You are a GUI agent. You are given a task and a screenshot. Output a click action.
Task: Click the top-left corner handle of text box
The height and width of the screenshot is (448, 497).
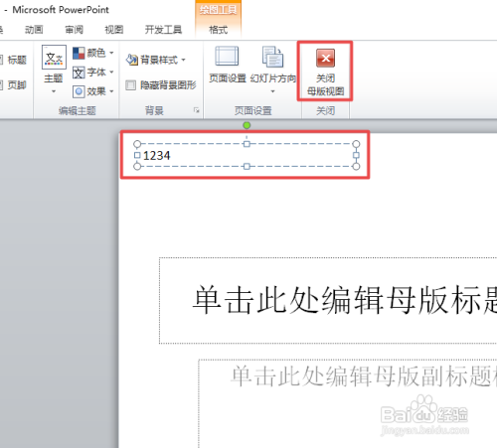coord(137,144)
